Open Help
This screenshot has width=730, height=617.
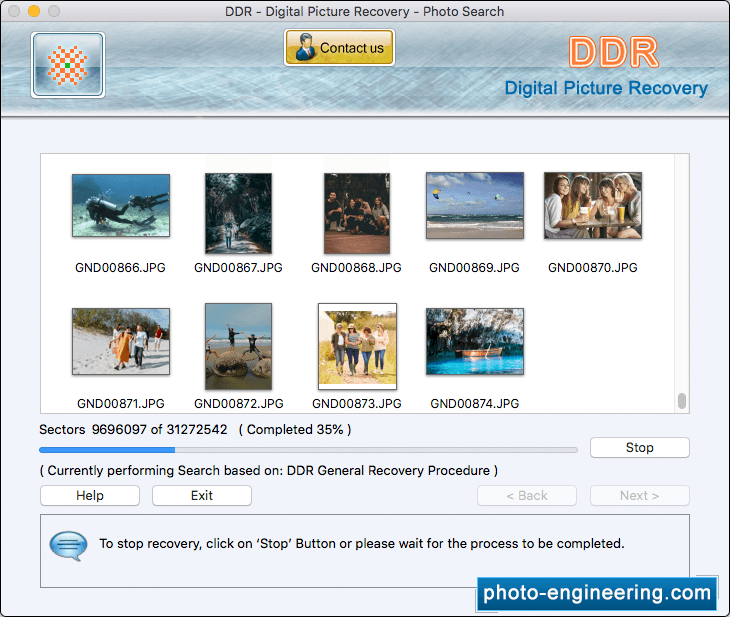[90, 495]
